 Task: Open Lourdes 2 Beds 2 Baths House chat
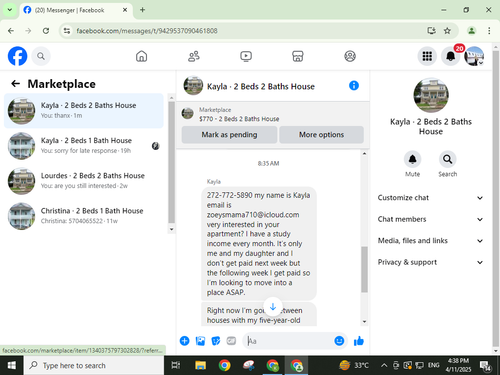pos(84,181)
